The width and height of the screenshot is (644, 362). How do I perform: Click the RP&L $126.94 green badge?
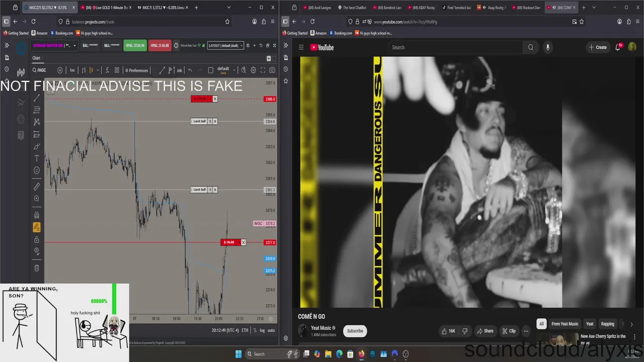(x=135, y=45)
